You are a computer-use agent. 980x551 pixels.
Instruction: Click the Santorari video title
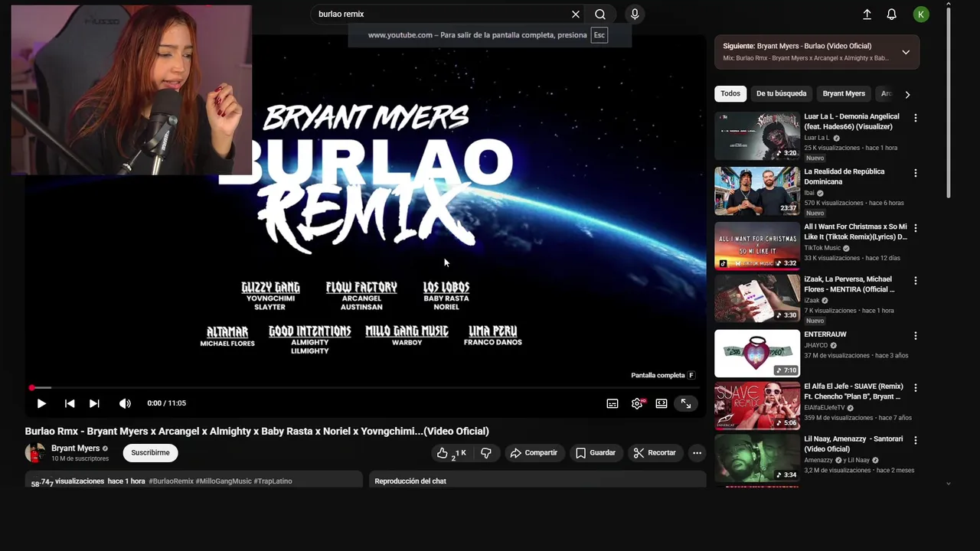[854, 444]
